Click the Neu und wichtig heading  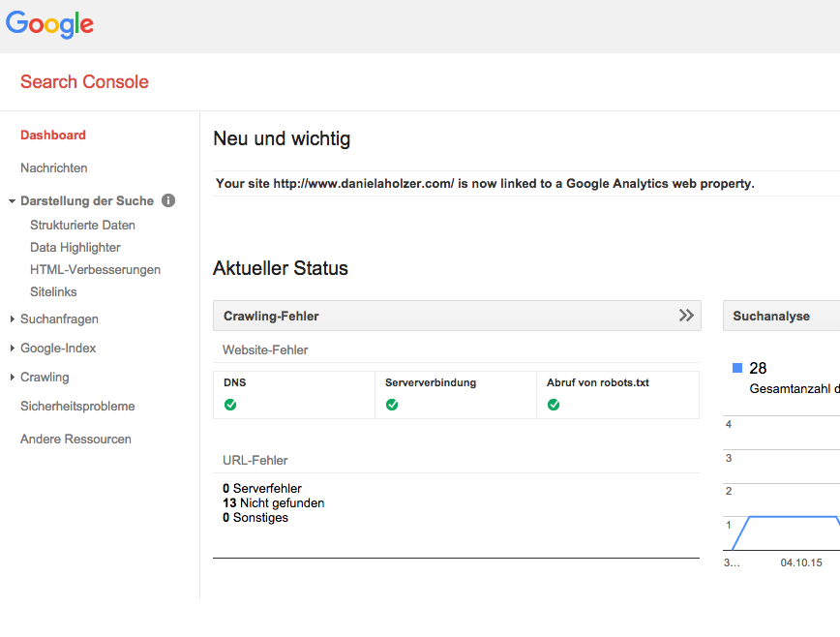pyautogui.click(x=282, y=138)
